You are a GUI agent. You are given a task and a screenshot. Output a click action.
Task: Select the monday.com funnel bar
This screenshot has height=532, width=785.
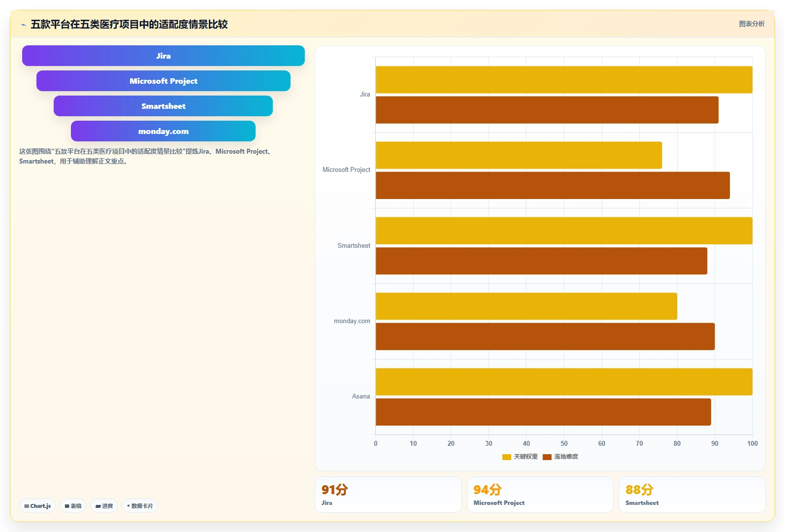click(164, 131)
